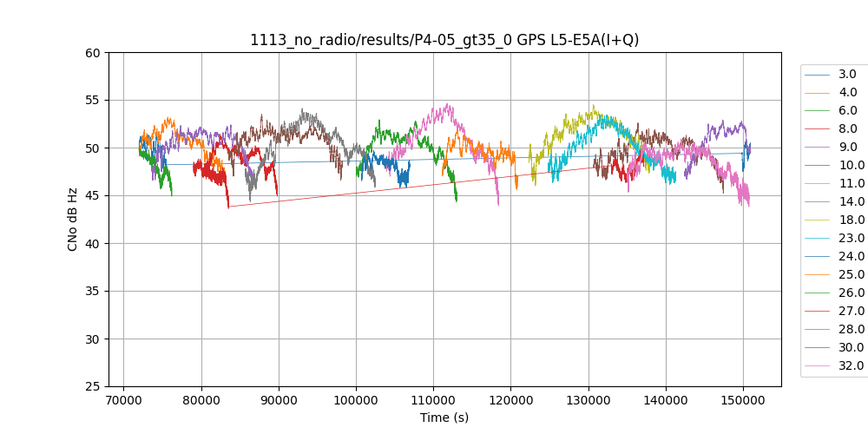Click the 8.0 red legend line

pos(818,129)
